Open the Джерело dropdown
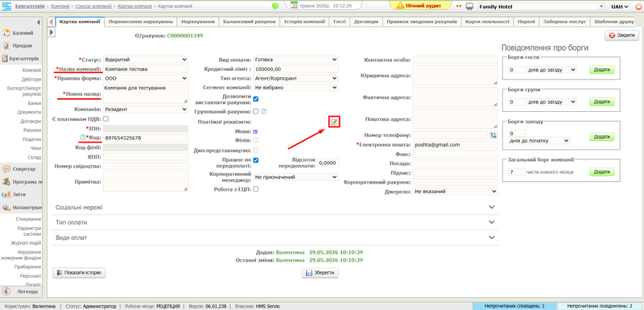Image resolution: width=644 pixels, height=310 pixels. coord(456,192)
